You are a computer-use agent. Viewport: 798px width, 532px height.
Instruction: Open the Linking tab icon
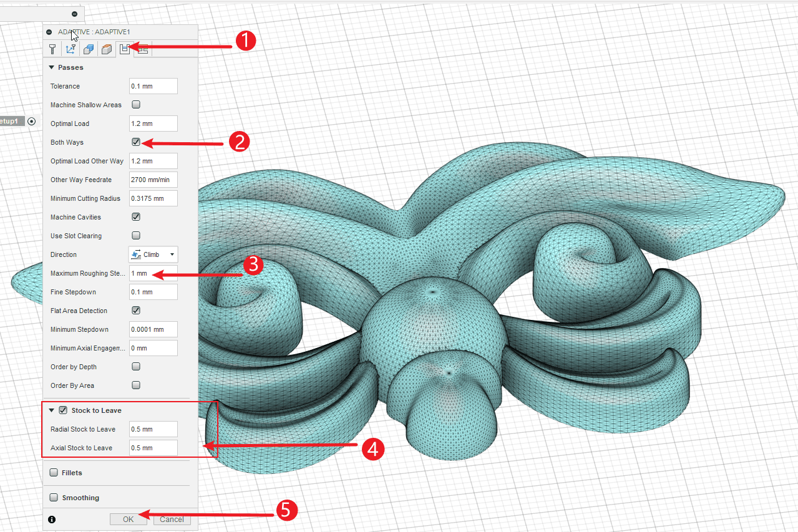[143, 49]
